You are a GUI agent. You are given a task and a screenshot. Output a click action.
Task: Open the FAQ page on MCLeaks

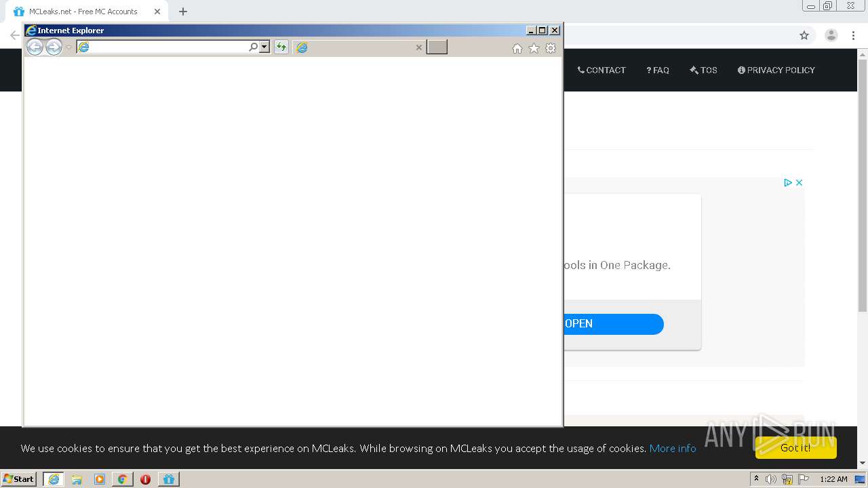point(658,70)
